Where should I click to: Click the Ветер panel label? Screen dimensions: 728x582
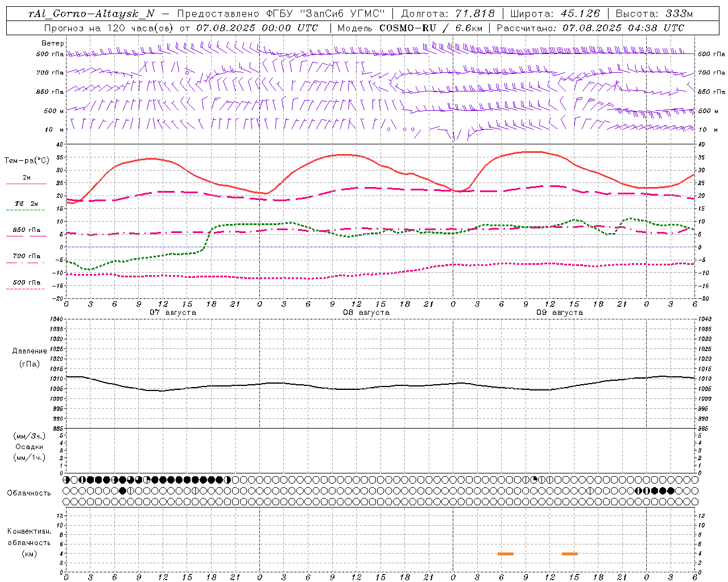[x=53, y=43]
